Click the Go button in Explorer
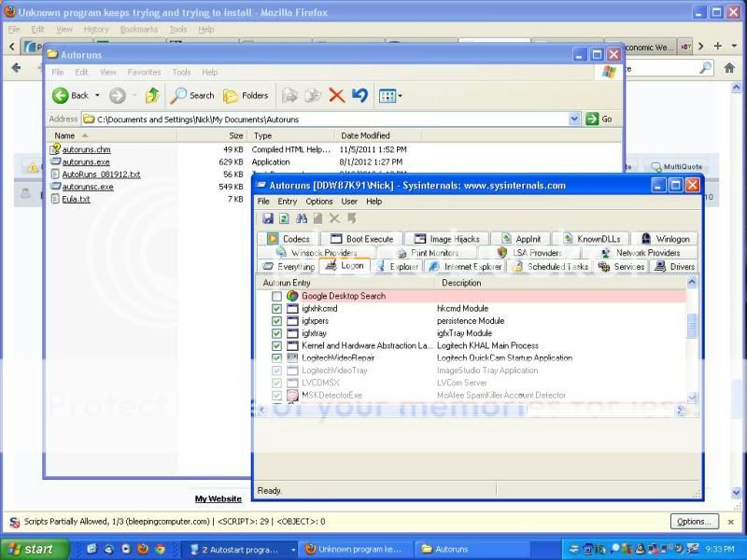 point(599,119)
